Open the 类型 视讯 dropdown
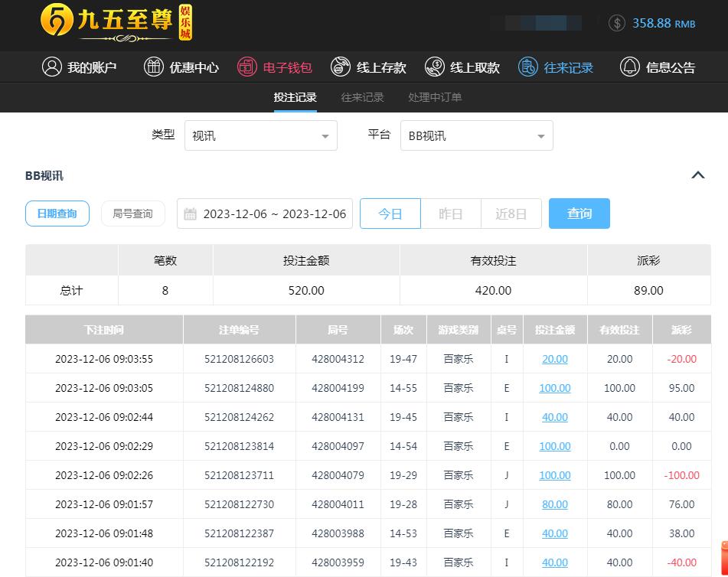Screen dimensions: 728x577 click(x=263, y=136)
